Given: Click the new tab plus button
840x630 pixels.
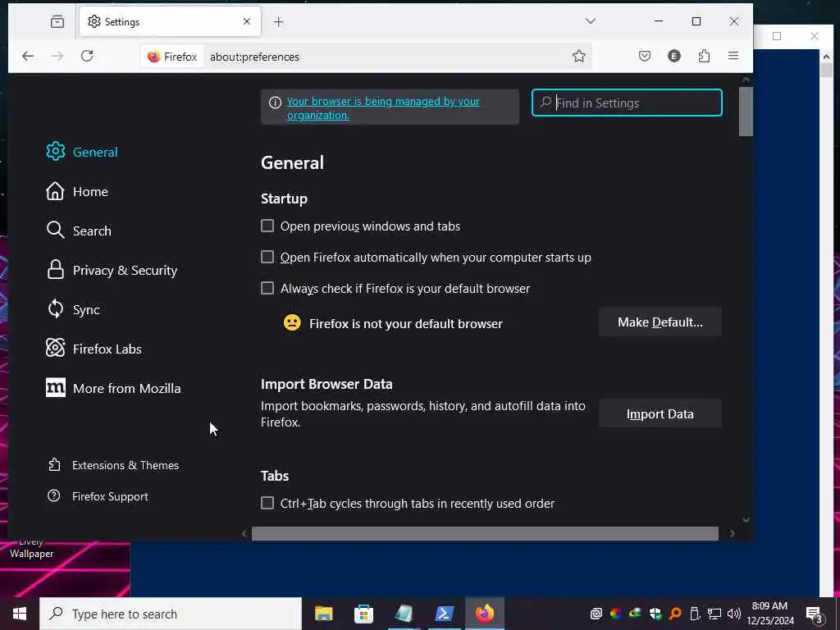Looking at the screenshot, I should pos(278,22).
